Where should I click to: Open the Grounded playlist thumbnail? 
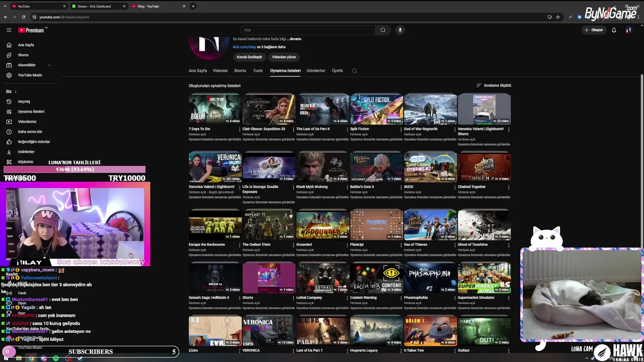(323, 225)
